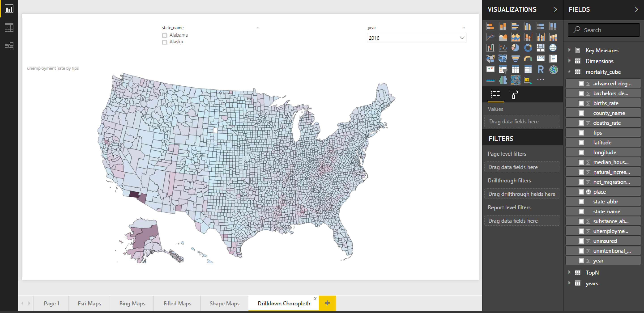Select the Gauge visualization icon
644x313 pixels.
[x=528, y=58]
